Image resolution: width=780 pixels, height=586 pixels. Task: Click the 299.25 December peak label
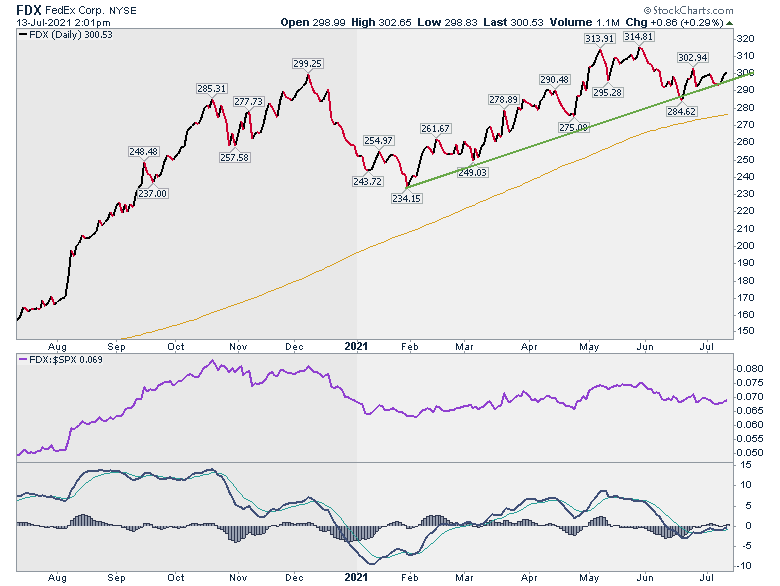tap(307, 64)
